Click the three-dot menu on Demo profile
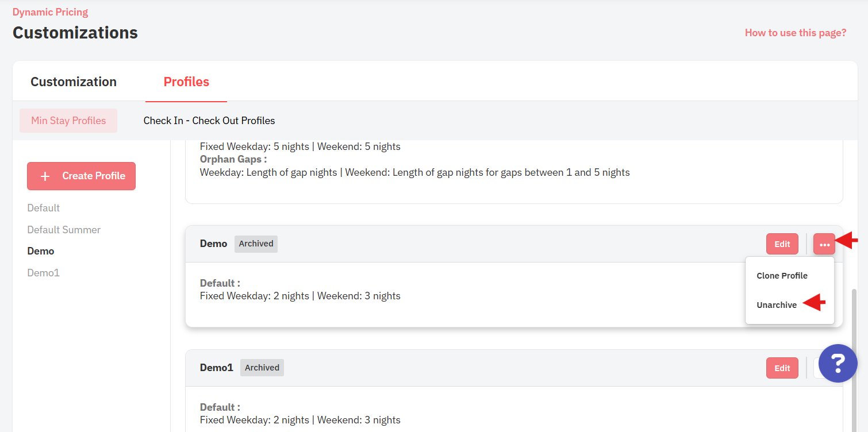Viewport: 868px width, 432px height. (x=824, y=244)
